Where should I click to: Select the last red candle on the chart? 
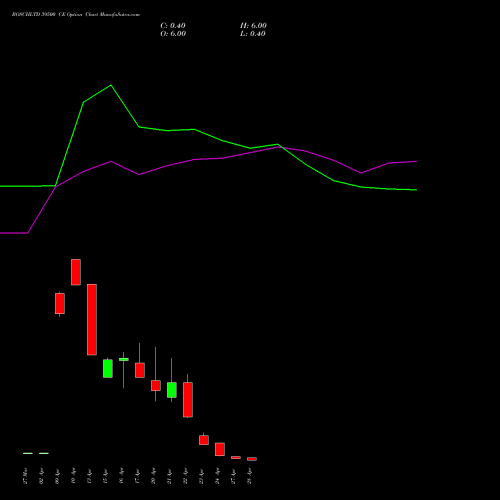click(x=252, y=459)
